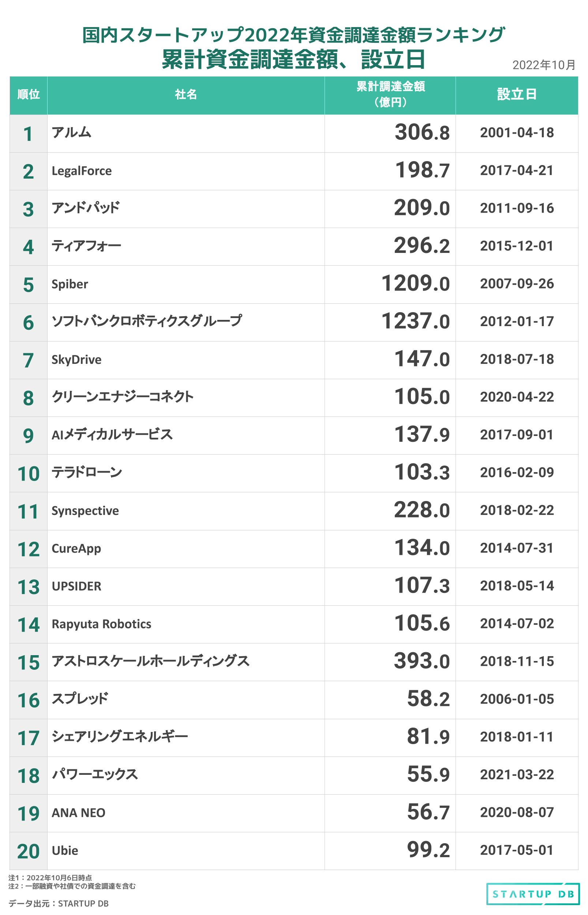588x915 pixels.
Task: Click the Ubie company name
Action: click(65, 851)
